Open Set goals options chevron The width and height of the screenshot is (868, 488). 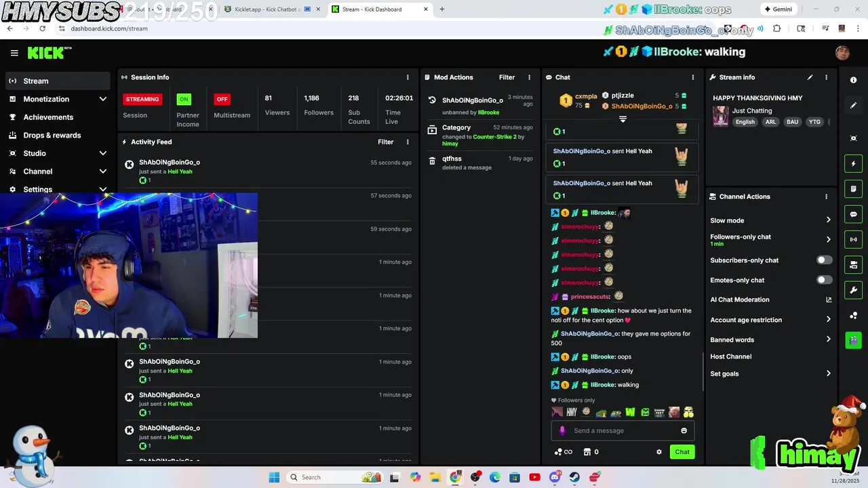(x=828, y=373)
